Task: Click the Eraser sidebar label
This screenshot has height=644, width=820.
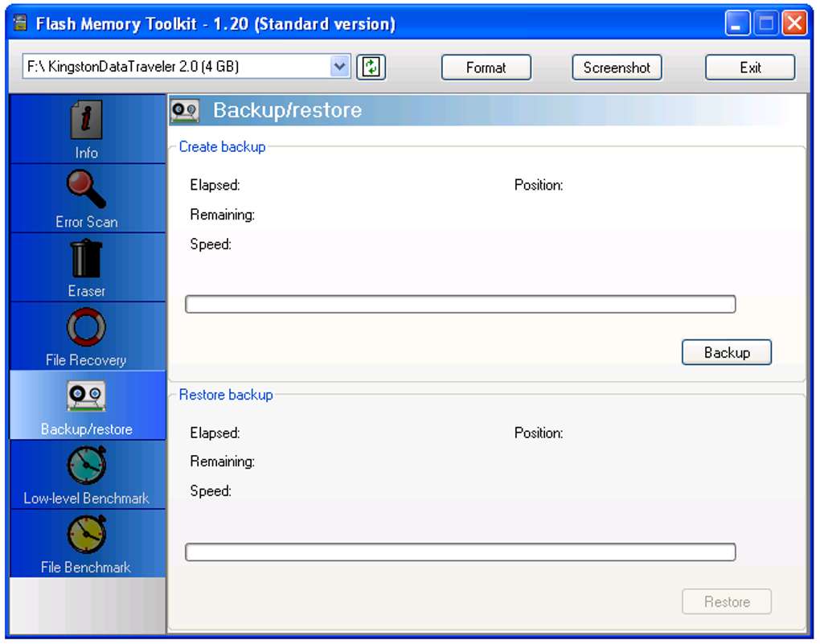Action: [86, 291]
